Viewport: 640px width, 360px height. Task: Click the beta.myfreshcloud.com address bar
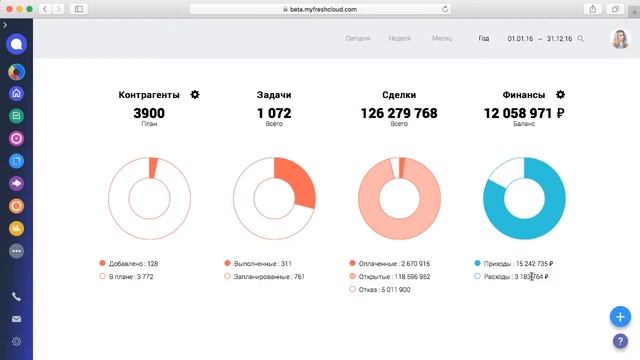(x=320, y=9)
